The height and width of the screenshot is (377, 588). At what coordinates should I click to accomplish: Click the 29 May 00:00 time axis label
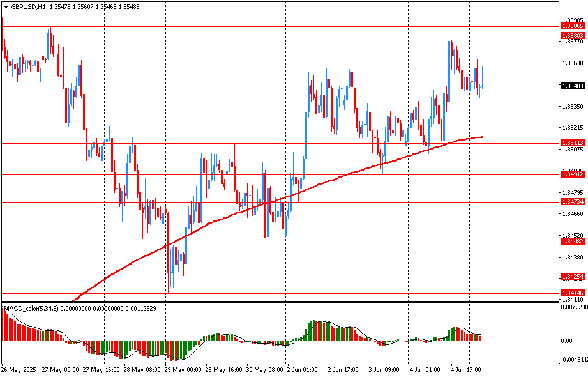[x=184, y=370]
